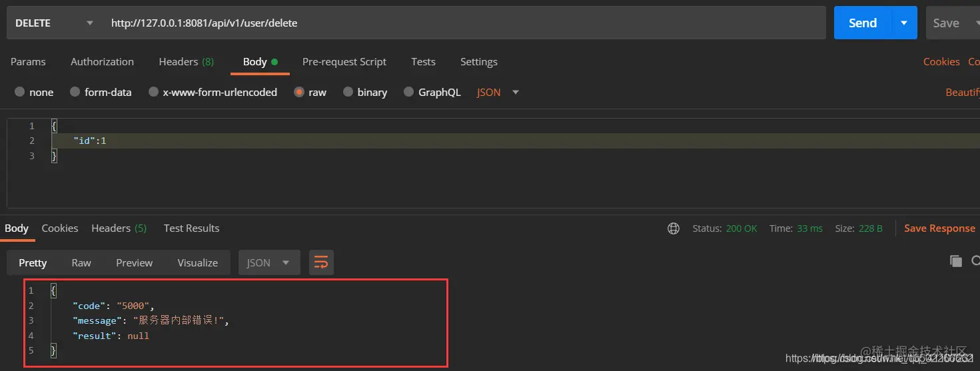
Task: Open the request Cookies link
Action: coord(941,61)
